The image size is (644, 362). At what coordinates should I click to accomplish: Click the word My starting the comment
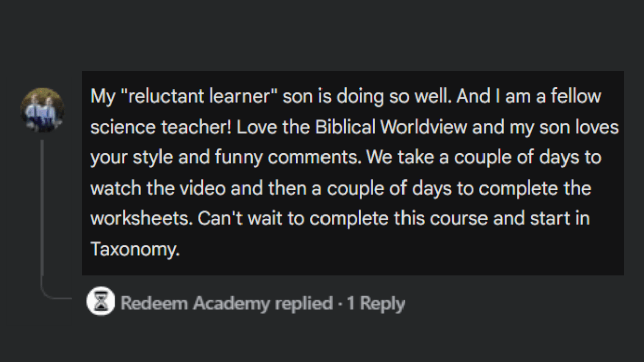103,97
